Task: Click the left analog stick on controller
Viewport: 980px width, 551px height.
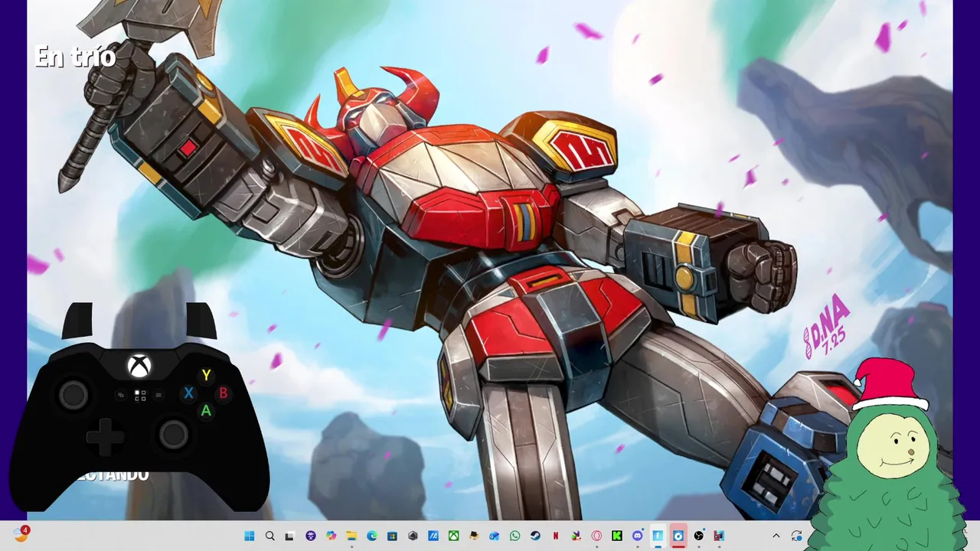Action: (74, 395)
